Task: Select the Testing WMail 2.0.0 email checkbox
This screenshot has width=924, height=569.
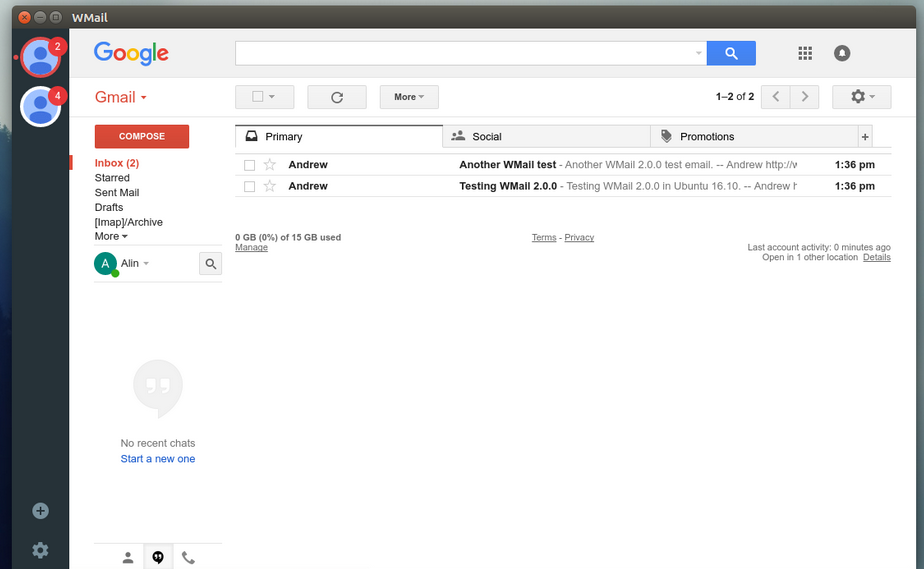Action: tap(249, 187)
